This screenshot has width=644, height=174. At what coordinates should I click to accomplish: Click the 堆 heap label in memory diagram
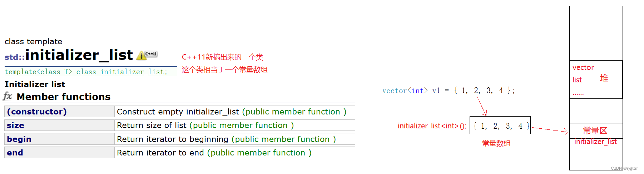pos(604,78)
